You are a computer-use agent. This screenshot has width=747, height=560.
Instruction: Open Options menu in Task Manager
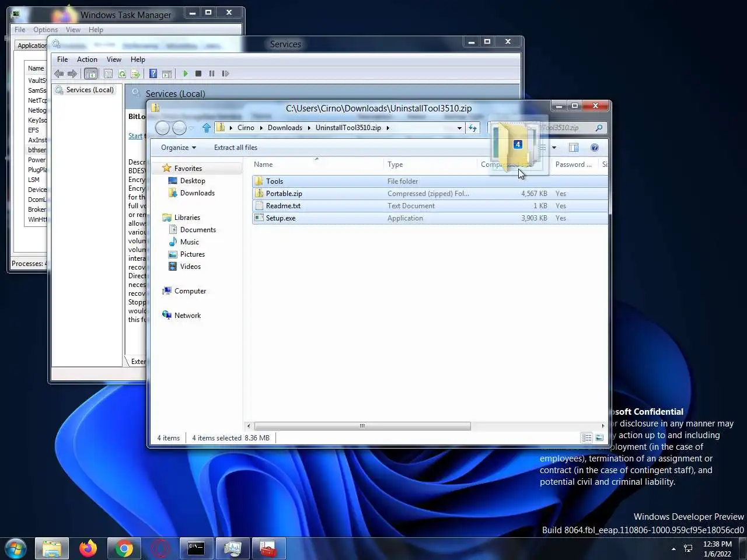pos(46,30)
